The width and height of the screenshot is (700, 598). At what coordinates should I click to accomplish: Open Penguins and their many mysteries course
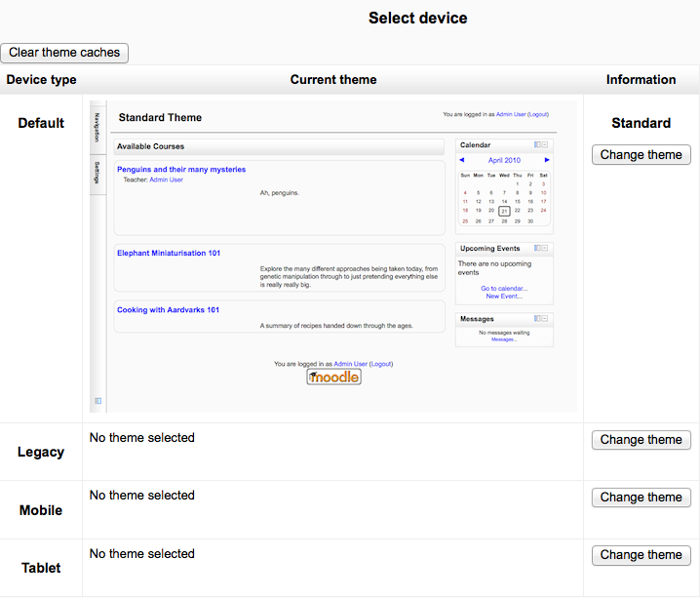coord(181,170)
